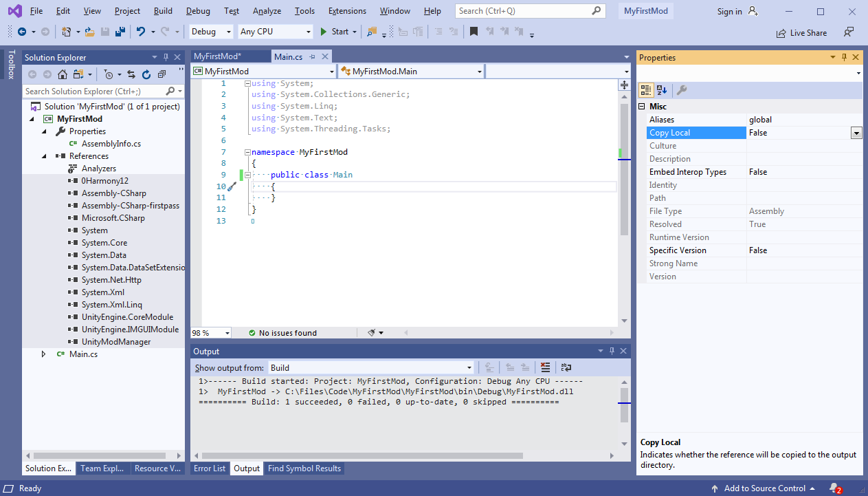Screen dimensions: 868x496
Task: Click Sync with Active Document icon
Action: click(131, 74)
